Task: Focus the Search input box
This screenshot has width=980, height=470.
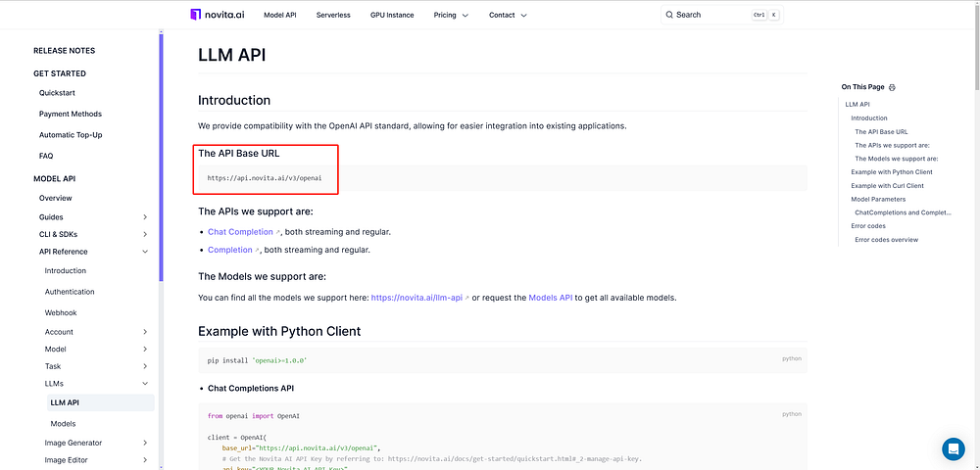Action: click(722, 15)
